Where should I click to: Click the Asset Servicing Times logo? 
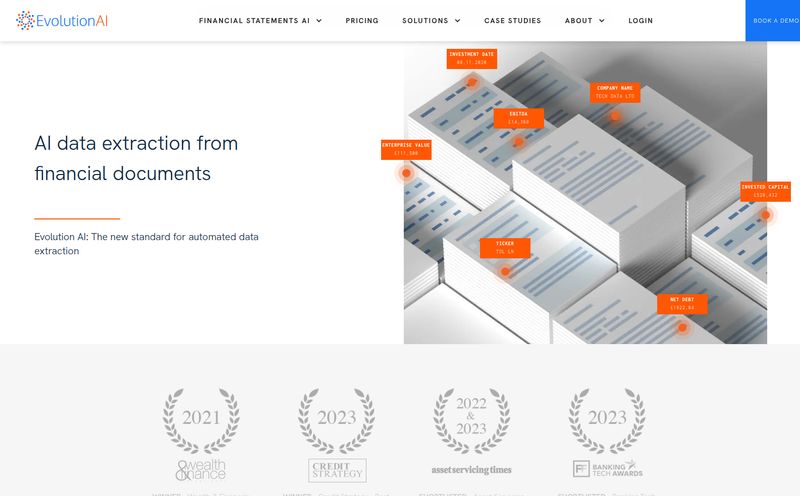tap(472, 469)
